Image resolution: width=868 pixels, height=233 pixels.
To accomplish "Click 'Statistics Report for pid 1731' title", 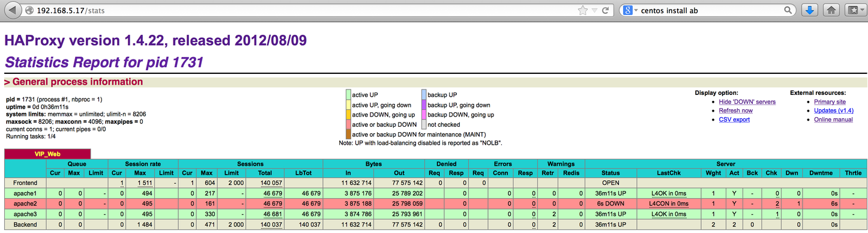I will point(104,62).
